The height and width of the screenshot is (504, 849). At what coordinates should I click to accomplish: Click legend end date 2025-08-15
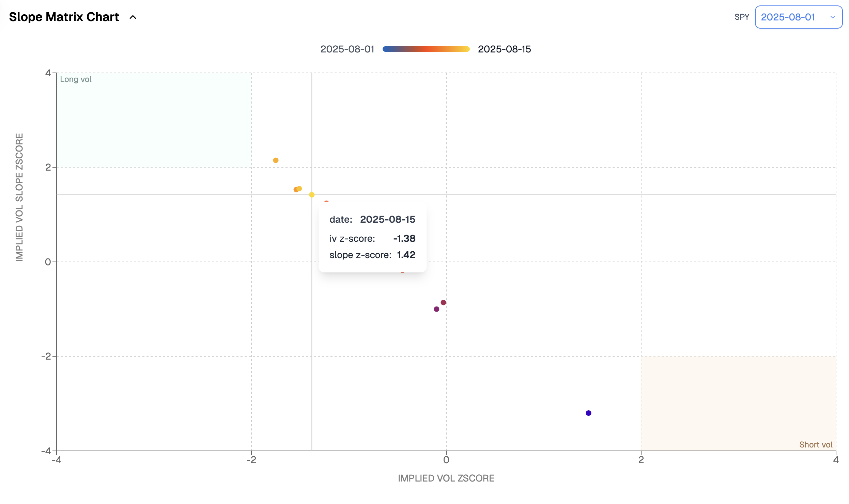(x=504, y=49)
